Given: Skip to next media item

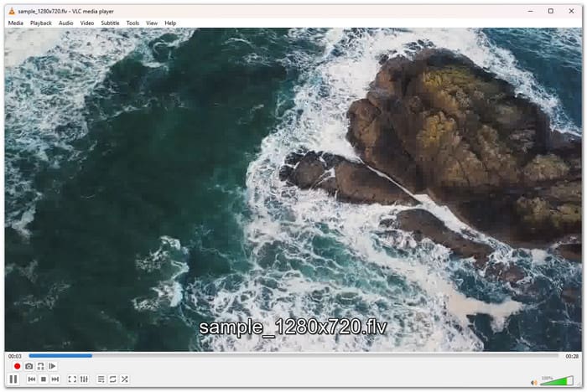Looking at the screenshot, I should [x=55, y=379].
